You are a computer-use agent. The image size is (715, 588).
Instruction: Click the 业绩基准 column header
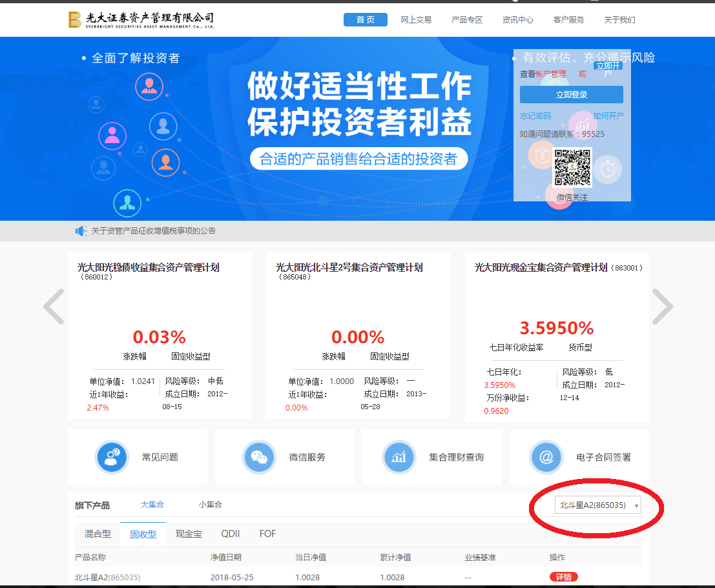coord(480,558)
